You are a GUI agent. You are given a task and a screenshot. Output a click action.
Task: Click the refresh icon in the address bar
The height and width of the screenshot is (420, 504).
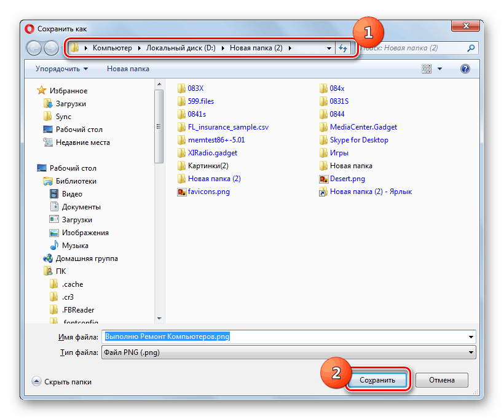point(343,48)
